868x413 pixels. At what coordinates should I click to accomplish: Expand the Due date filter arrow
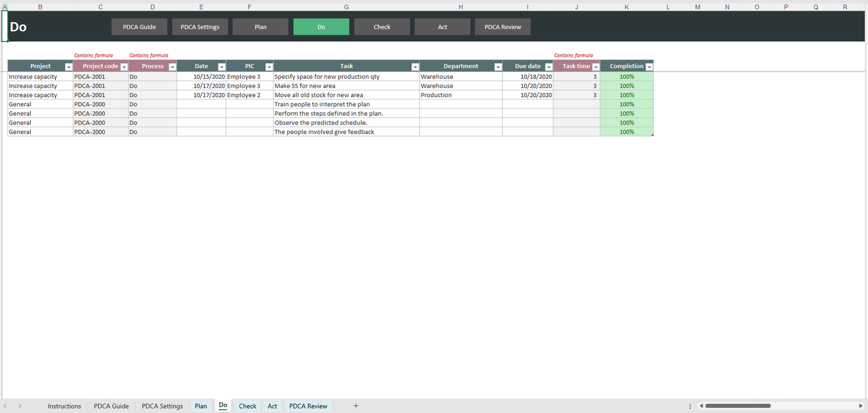pyautogui.click(x=548, y=67)
